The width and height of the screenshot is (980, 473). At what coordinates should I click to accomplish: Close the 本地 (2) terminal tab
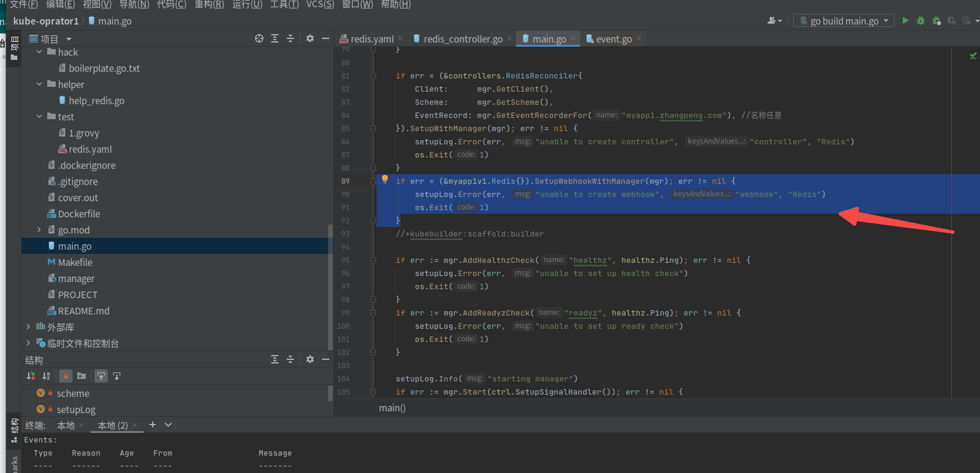(x=135, y=425)
